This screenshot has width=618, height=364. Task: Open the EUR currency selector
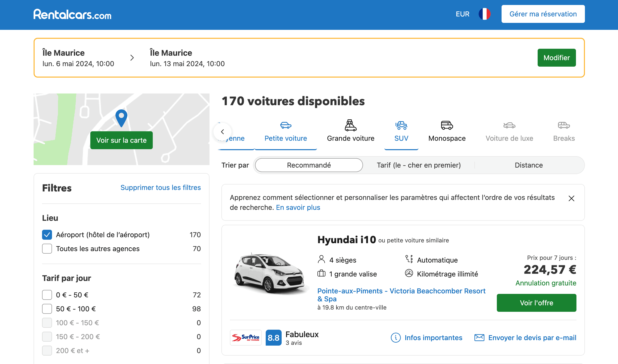click(462, 14)
